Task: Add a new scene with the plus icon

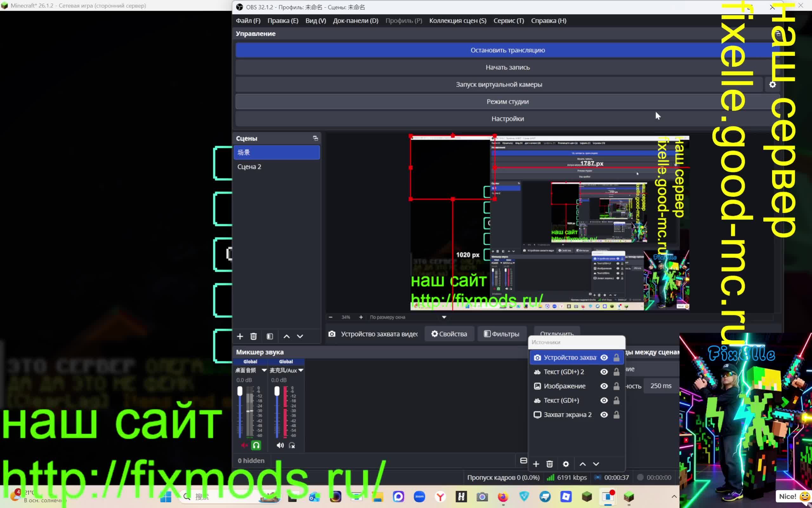Action: point(240,336)
